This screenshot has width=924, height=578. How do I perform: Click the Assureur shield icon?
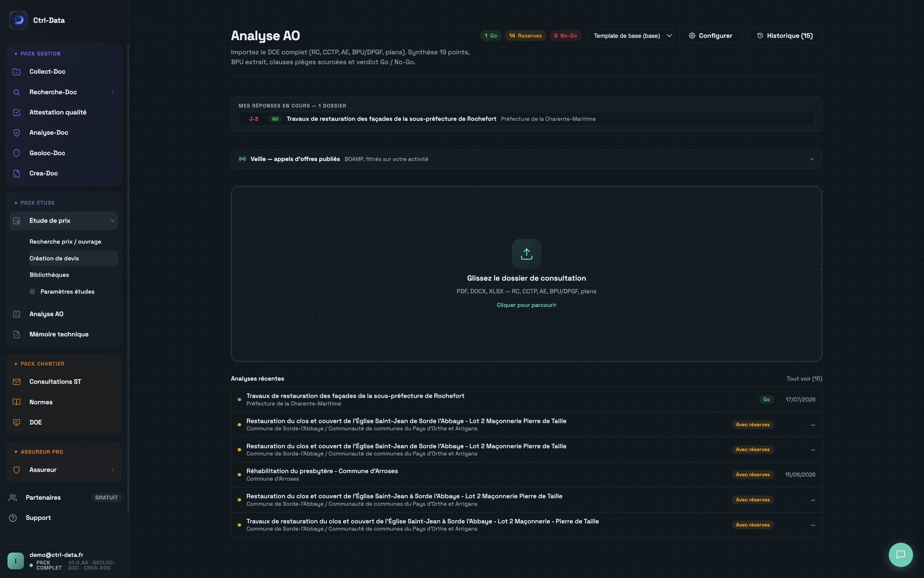coord(16,470)
